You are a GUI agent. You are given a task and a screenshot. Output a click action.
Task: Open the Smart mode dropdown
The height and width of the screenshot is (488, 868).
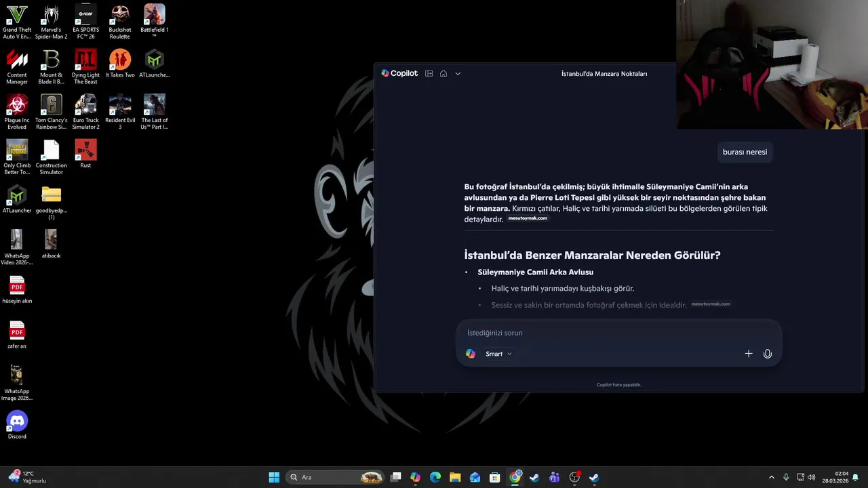coord(498,354)
